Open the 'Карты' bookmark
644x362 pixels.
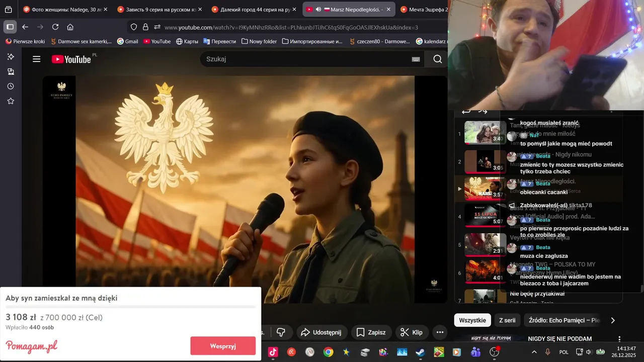point(187,41)
